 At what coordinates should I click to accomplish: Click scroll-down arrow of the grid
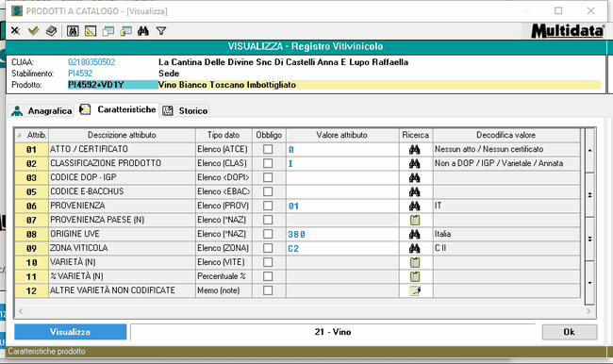click(589, 283)
